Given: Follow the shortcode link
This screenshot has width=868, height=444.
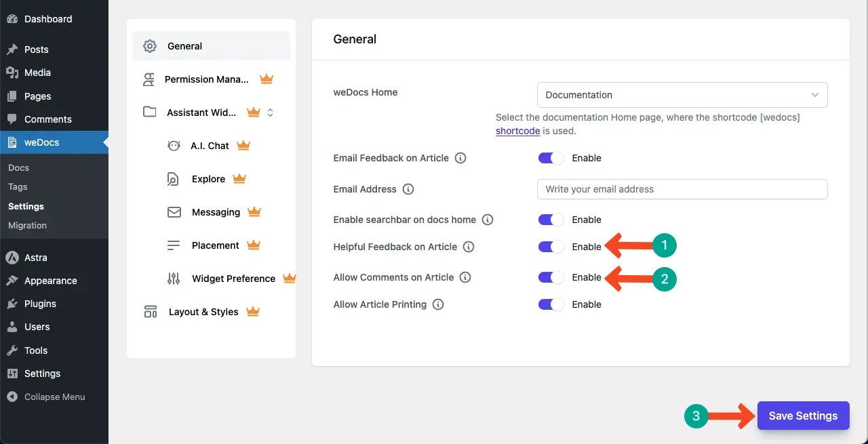Looking at the screenshot, I should pyautogui.click(x=517, y=131).
